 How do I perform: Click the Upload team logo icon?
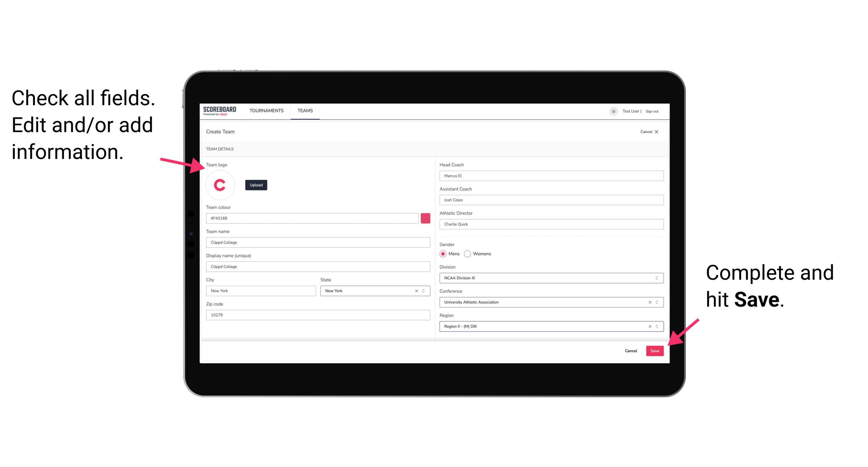(x=255, y=185)
